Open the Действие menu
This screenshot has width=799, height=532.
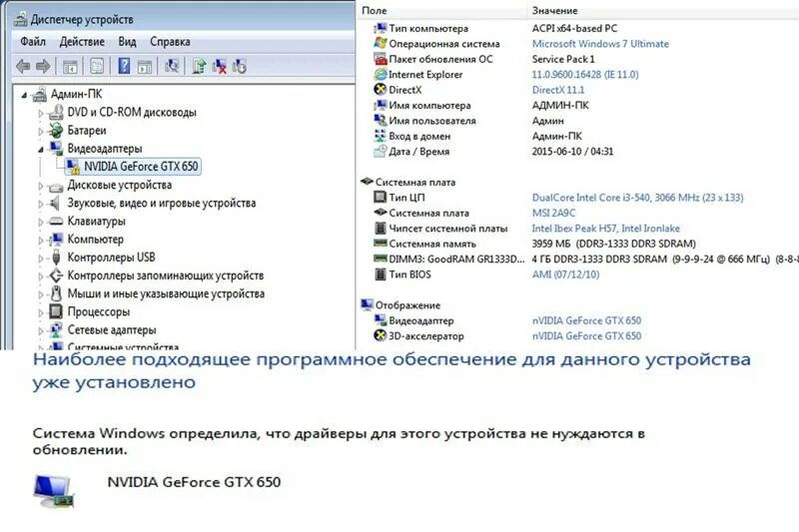(82, 41)
